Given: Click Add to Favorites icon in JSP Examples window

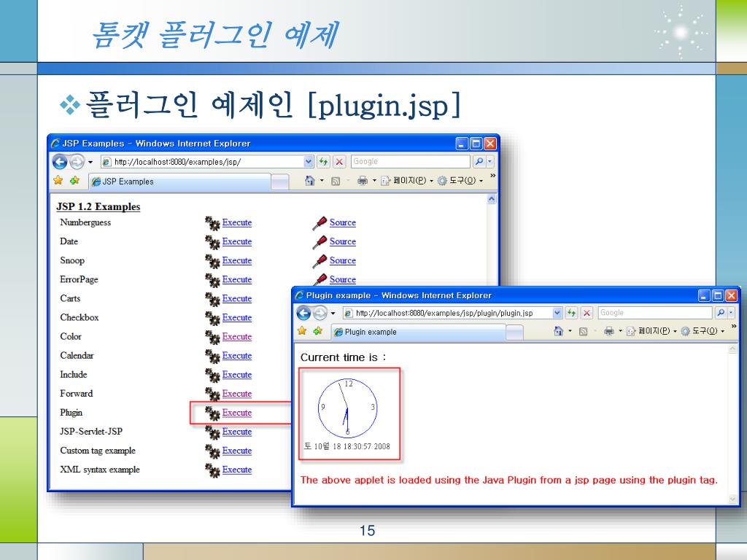Looking at the screenshot, I should tap(75, 181).
